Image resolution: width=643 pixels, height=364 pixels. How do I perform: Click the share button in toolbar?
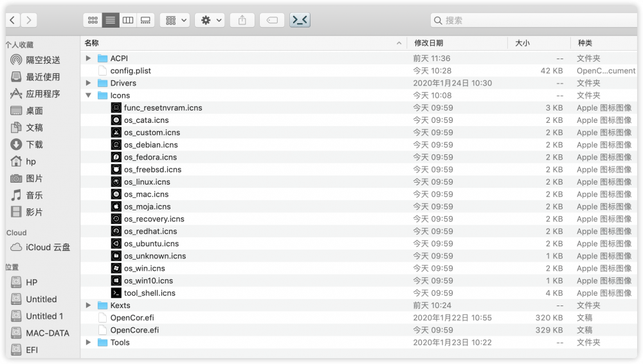[242, 20]
